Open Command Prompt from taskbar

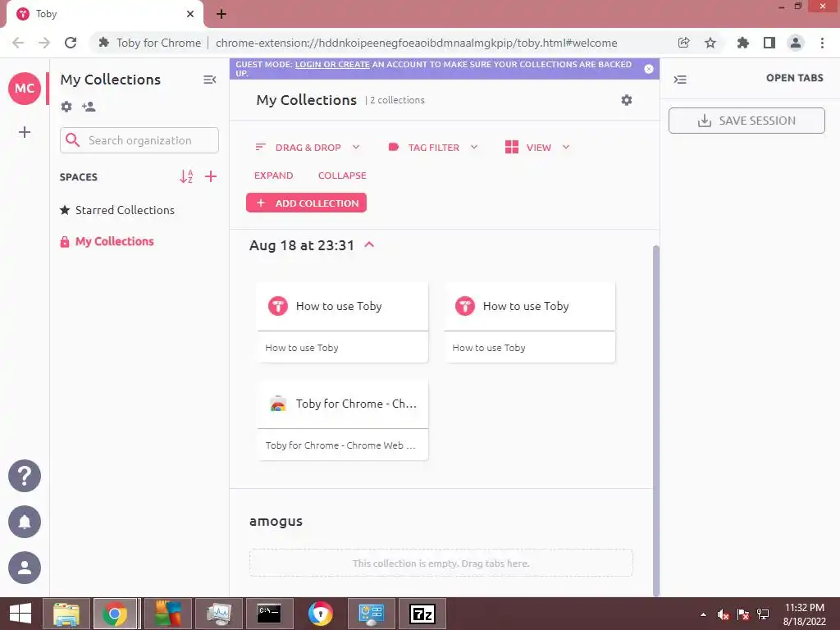[269, 614]
